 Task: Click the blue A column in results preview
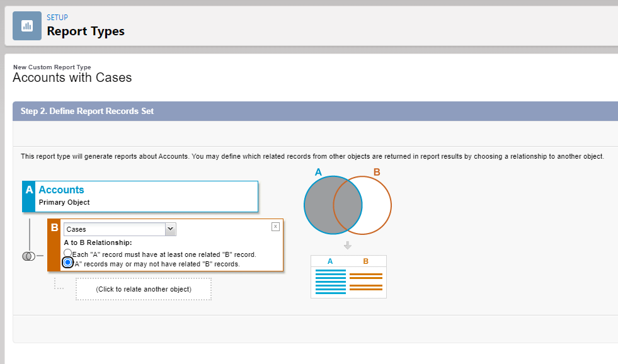[330, 282]
